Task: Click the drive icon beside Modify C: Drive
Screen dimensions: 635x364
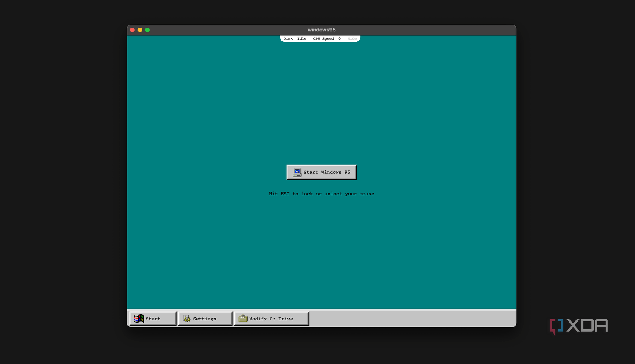Action: click(243, 318)
